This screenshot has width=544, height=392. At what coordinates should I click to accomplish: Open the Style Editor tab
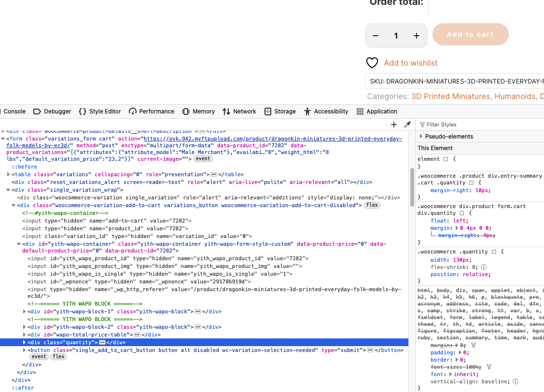(100, 112)
